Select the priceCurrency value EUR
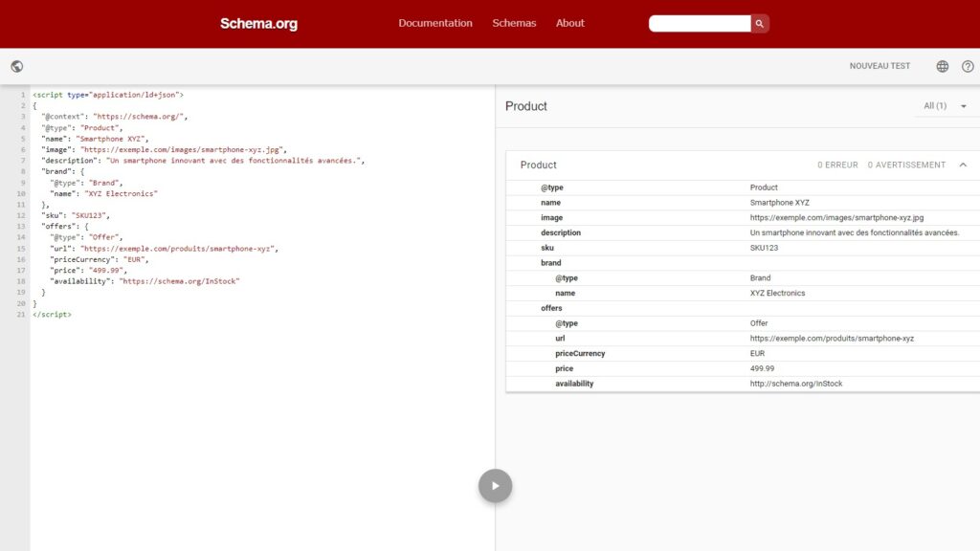This screenshot has height=551, width=980. [757, 354]
